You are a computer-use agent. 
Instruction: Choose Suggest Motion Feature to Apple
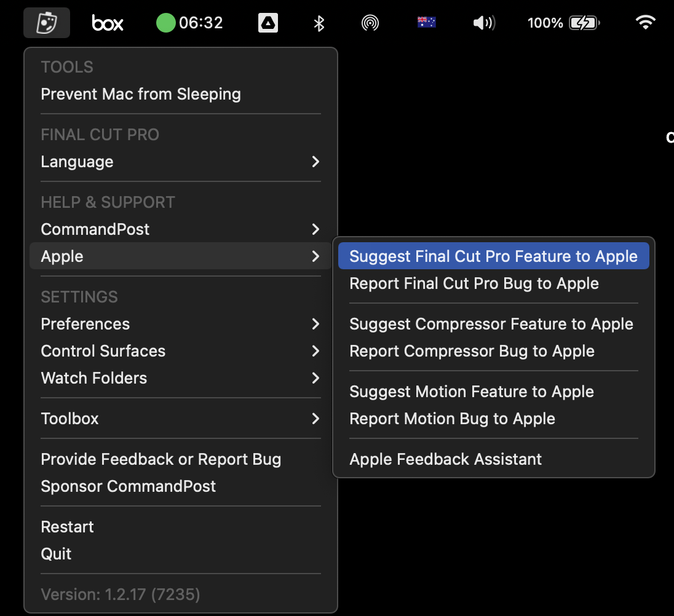493,392
